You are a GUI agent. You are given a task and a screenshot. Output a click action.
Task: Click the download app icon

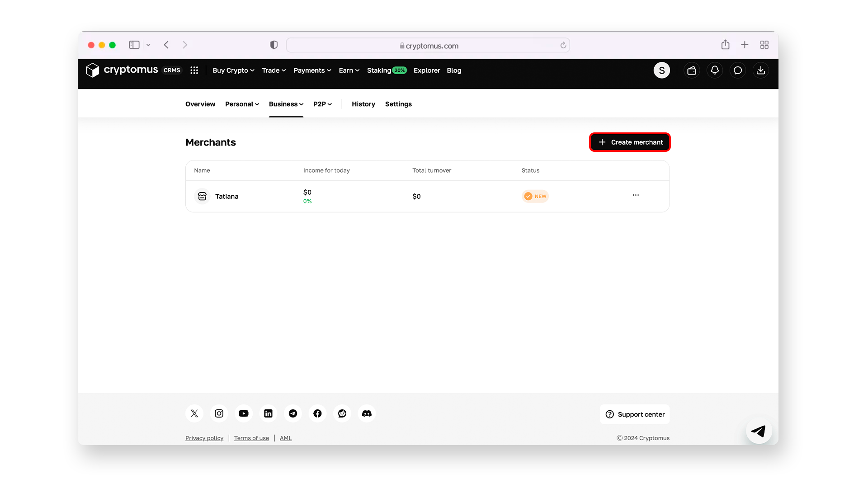tap(761, 70)
